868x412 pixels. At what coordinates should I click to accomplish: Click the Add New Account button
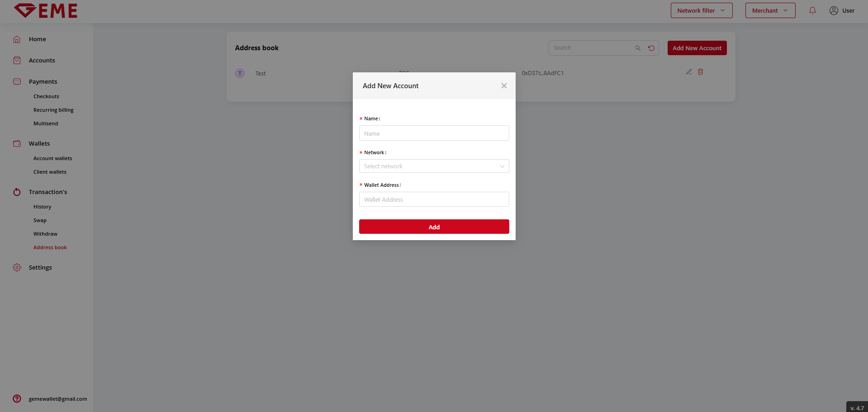[697, 48]
